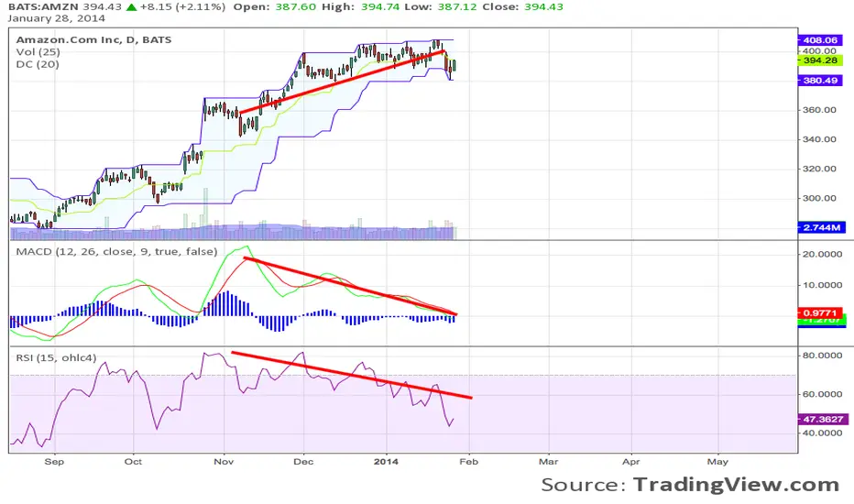Click the Apr label on time axis
This screenshot has height=504, width=854.
tap(630, 462)
